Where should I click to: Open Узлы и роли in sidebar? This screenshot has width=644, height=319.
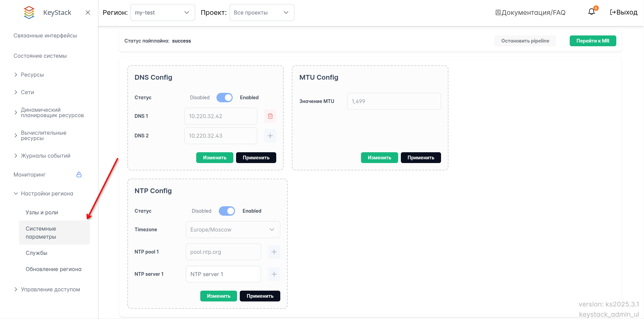pyautogui.click(x=42, y=212)
